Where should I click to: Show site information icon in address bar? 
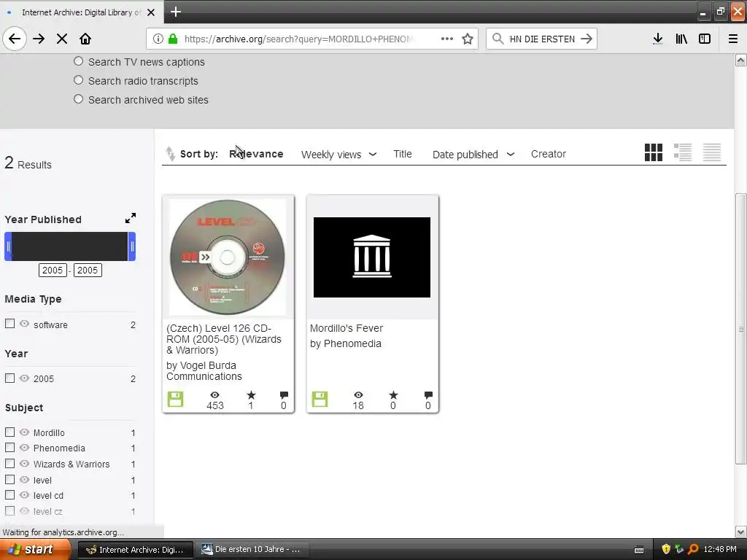tap(158, 39)
